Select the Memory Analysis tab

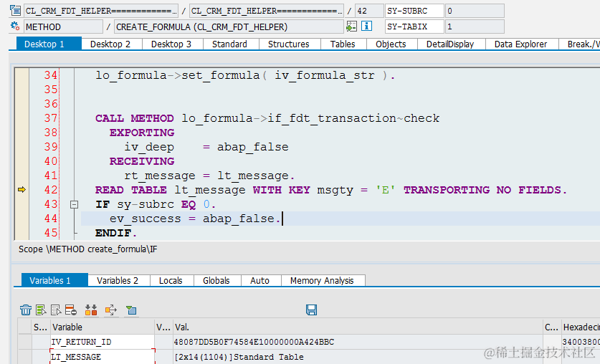point(322,280)
